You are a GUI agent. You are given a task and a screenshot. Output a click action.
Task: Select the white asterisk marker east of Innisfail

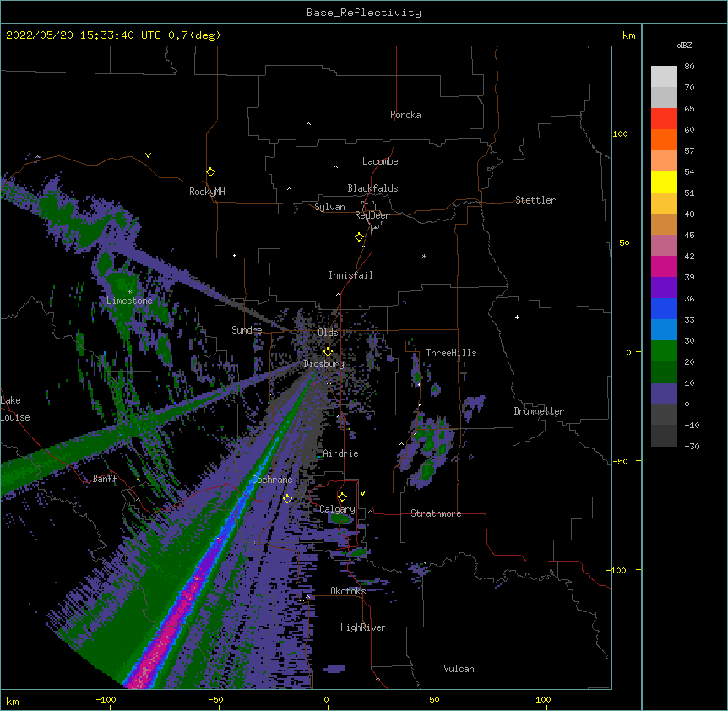[424, 257]
